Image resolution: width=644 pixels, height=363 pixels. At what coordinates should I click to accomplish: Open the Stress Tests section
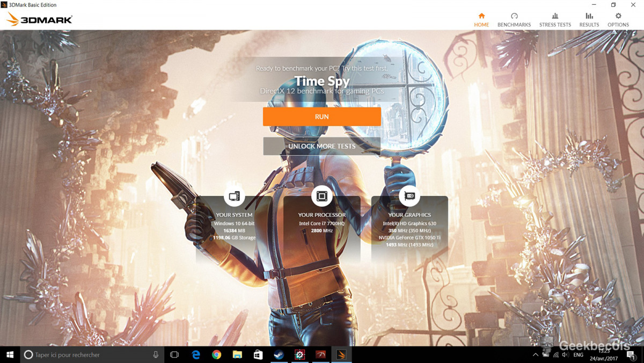[555, 20]
